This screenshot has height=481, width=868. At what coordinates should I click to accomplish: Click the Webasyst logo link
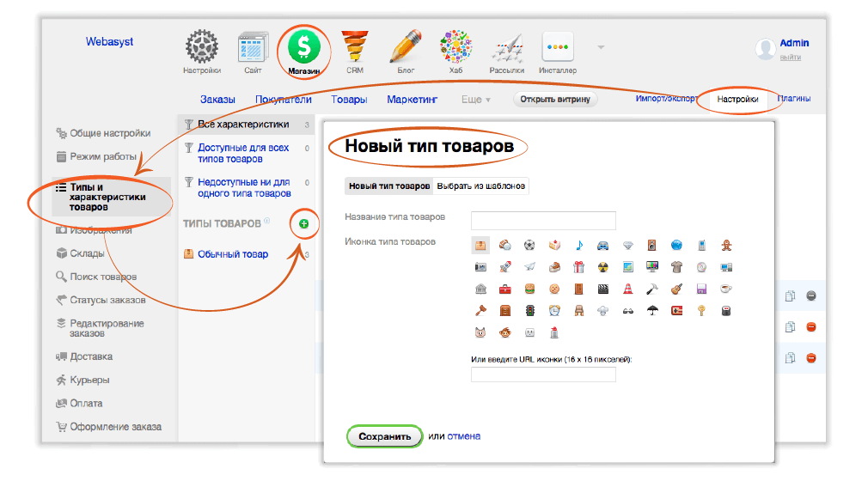[109, 41]
